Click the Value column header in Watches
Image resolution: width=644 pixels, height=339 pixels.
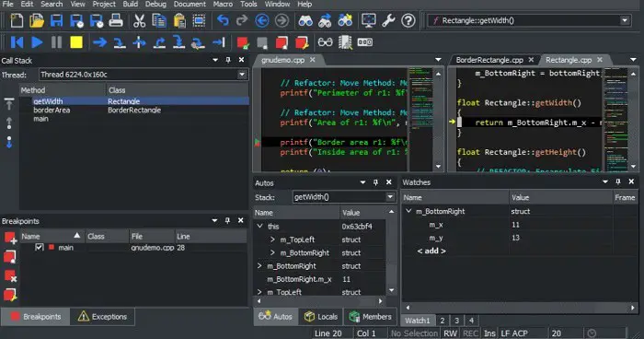point(560,197)
